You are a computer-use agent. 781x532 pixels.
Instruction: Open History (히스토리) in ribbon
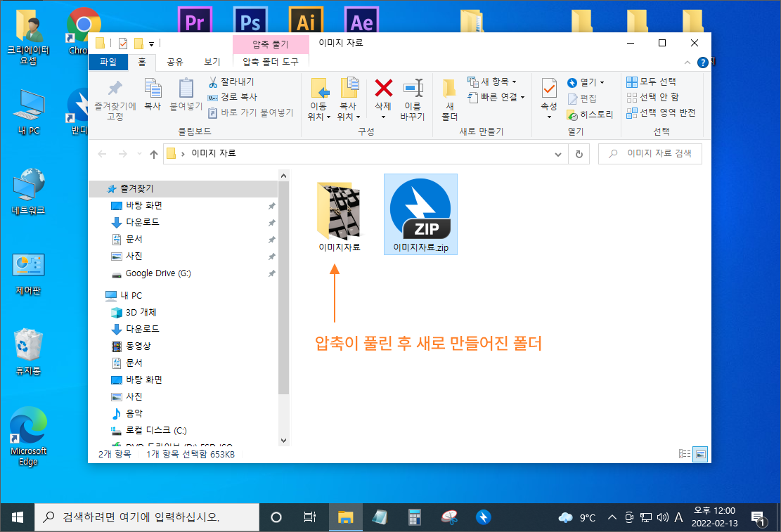pyautogui.click(x=590, y=115)
